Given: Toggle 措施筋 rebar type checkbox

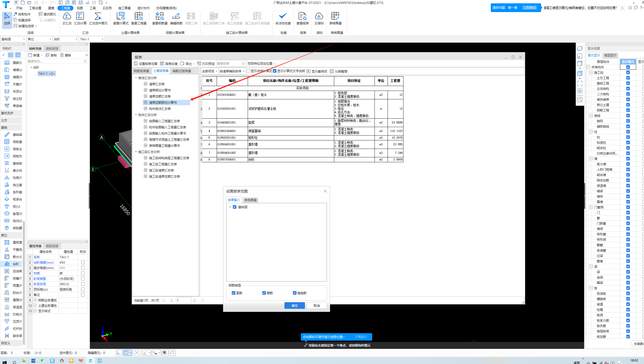Looking at the screenshot, I should pos(295,293).
